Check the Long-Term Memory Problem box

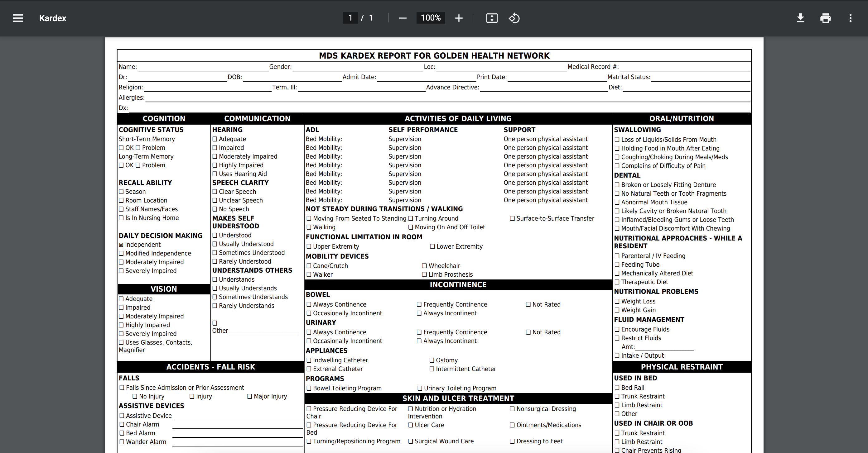[x=138, y=165]
